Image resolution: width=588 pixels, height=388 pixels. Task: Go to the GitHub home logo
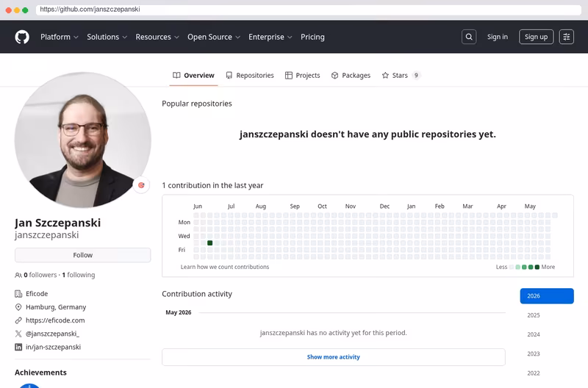tap(22, 37)
